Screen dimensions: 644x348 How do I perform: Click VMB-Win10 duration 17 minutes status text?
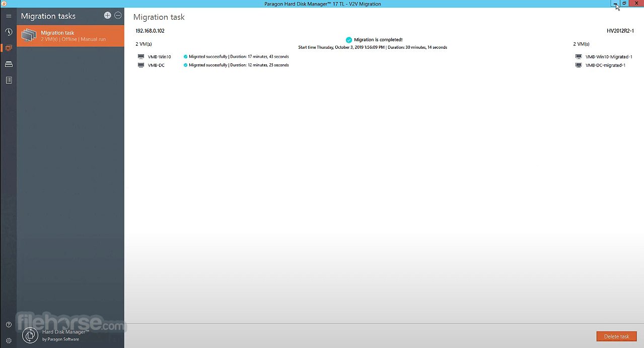pos(239,57)
